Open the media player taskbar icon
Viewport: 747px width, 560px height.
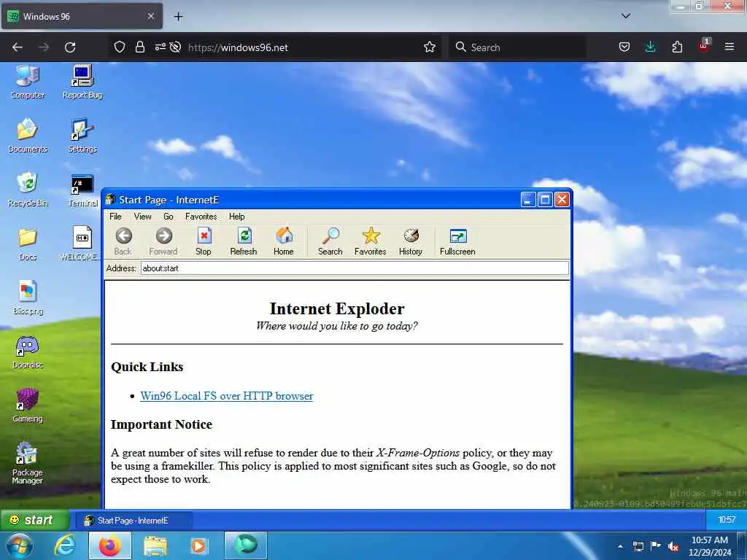199,545
